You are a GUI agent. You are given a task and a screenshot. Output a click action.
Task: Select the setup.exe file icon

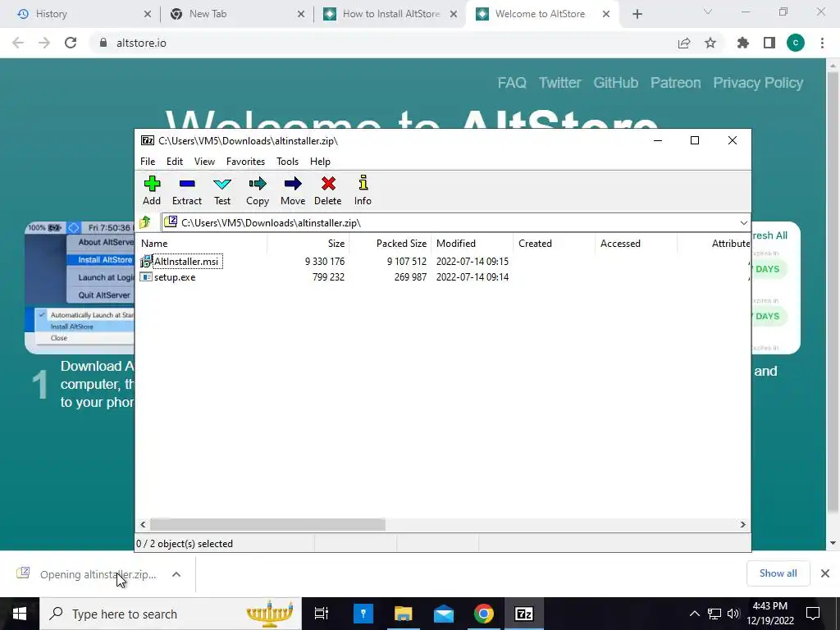[146, 277]
